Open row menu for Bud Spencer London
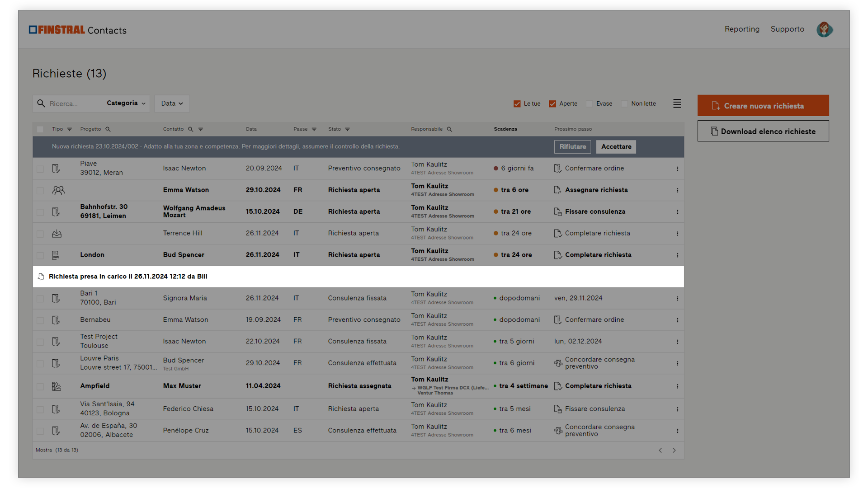The image size is (868, 488). pyautogui.click(x=677, y=255)
